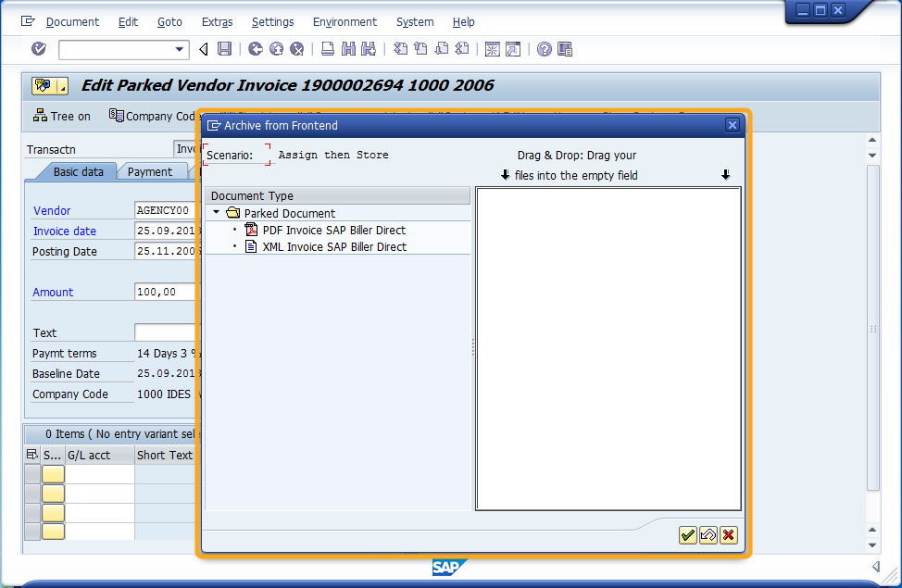Click the G/L acct column header

[x=99, y=455]
